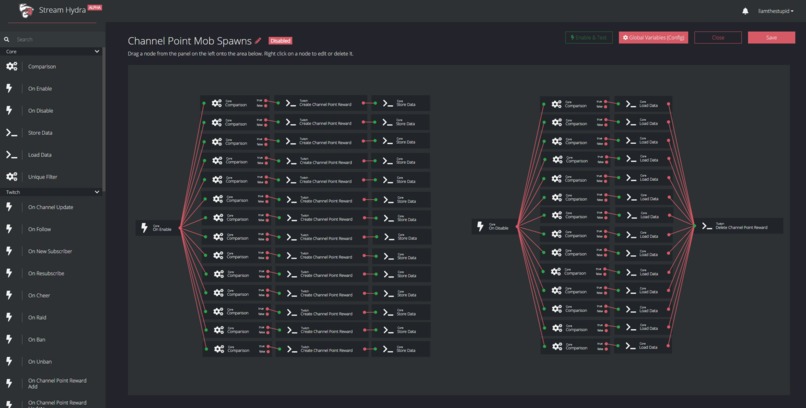Select the On Channel Update icon
This screenshot has height=408, width=806.
click(9, 207)
